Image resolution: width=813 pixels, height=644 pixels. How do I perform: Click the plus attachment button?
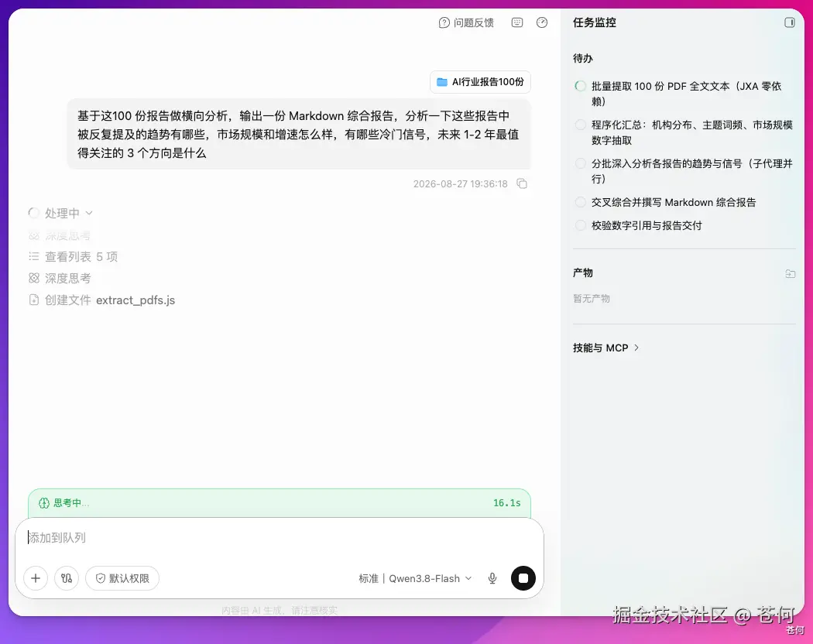pos(36,578)
